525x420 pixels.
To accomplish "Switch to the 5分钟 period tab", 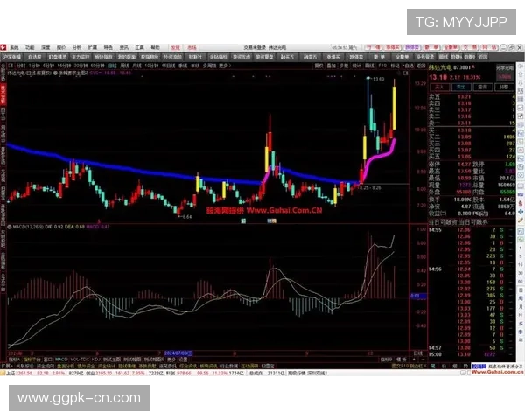I will [48, 66].
